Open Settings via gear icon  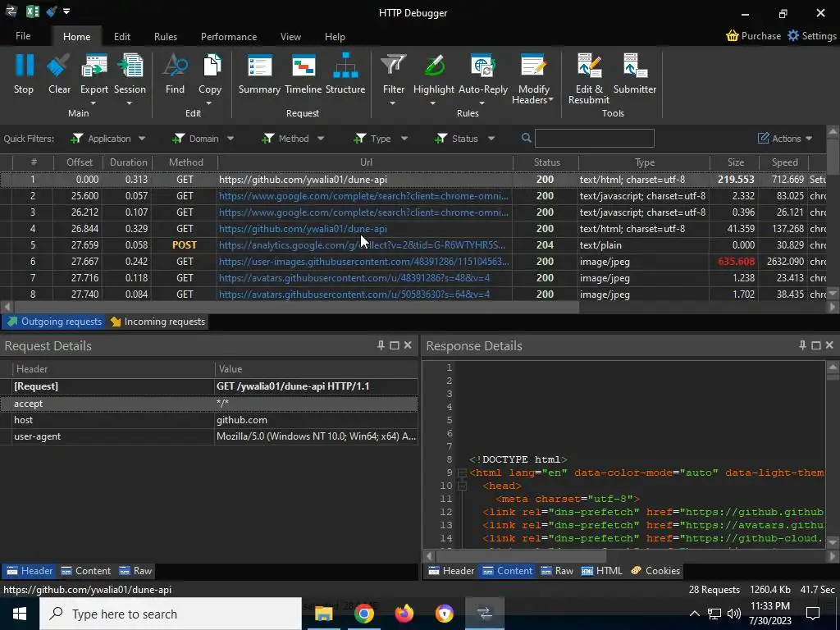pos(793,35)
